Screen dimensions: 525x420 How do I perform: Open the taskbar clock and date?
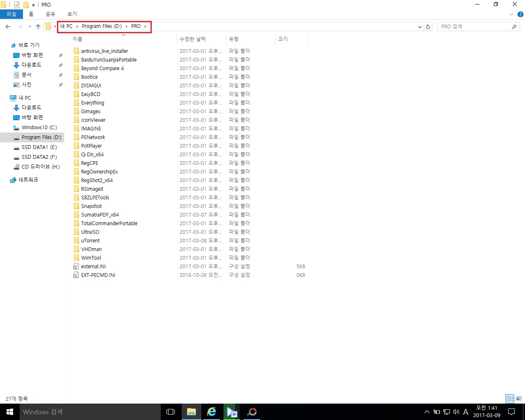tap(487, 412)
